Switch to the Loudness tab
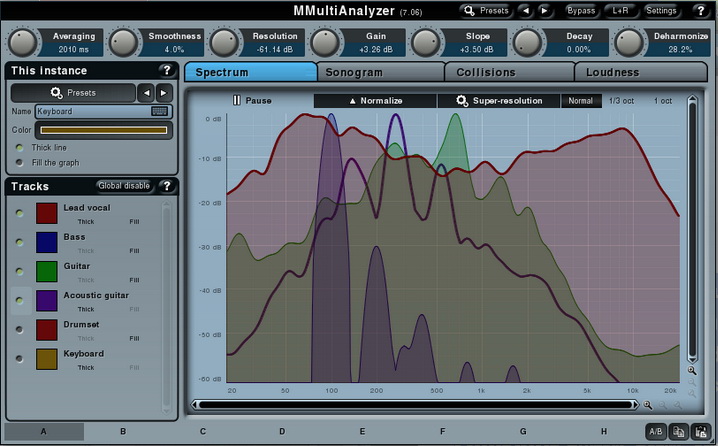Viewport: 718px width, 446px height. [x=641, y=72]
